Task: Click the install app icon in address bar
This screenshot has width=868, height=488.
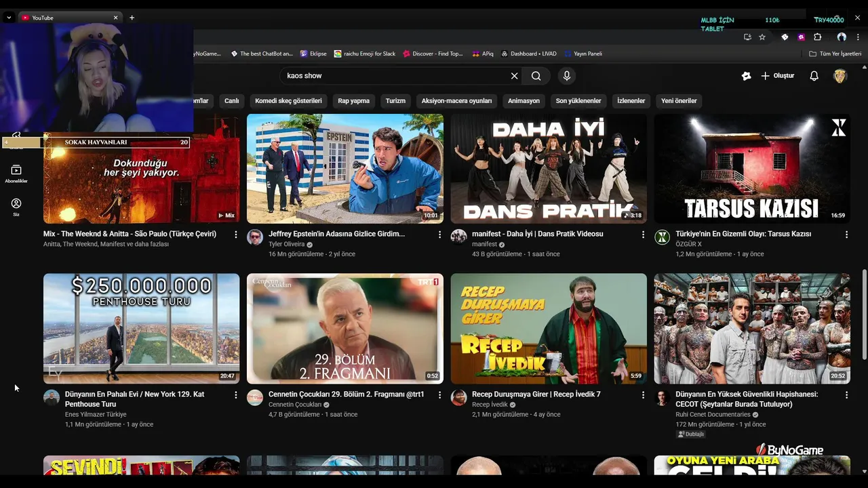Action: [747, 37]
